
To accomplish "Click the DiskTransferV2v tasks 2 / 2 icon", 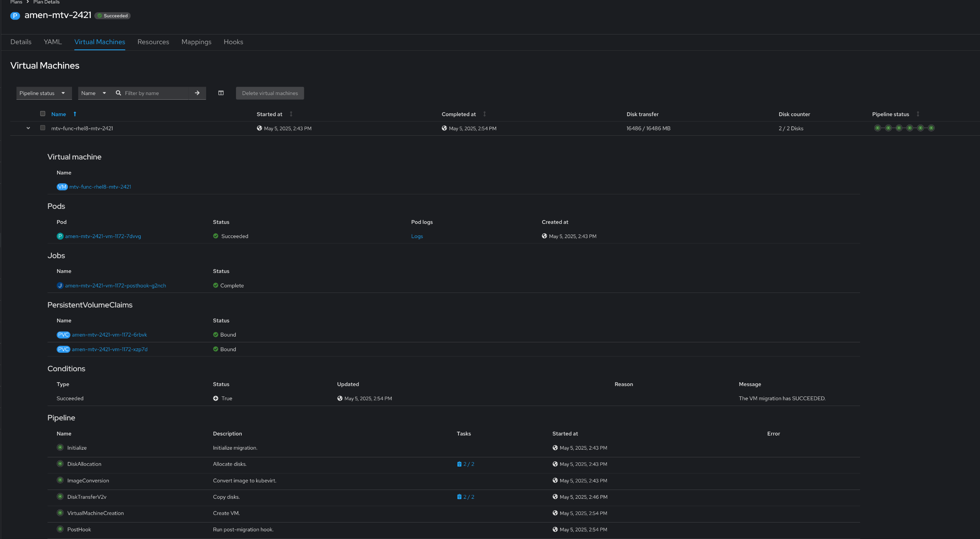I will (x=459, y=497).
